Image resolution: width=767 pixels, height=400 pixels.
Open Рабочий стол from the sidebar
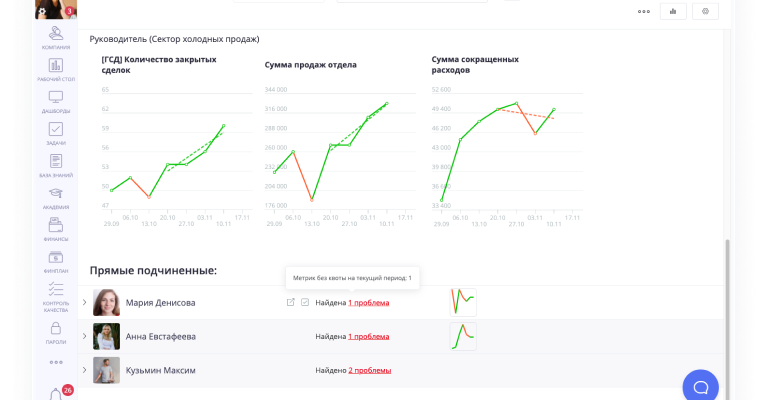tap(56, 70)
